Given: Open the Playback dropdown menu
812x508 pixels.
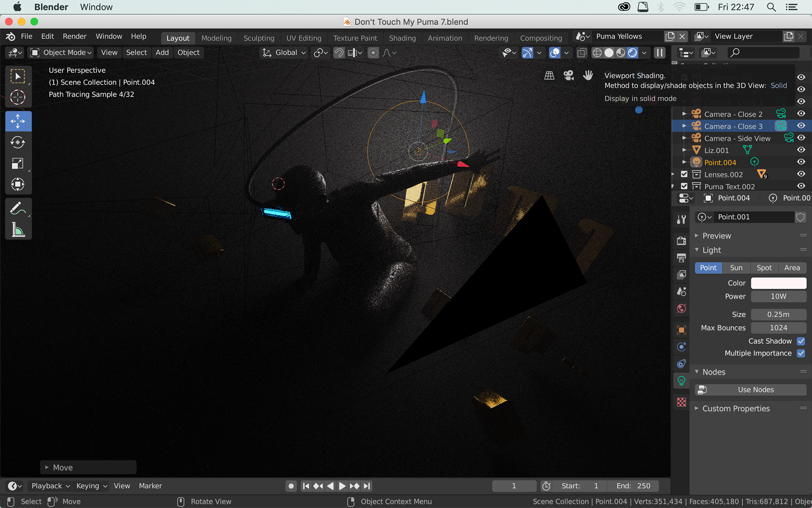Looking at the screenshot, I should (50, 486).
